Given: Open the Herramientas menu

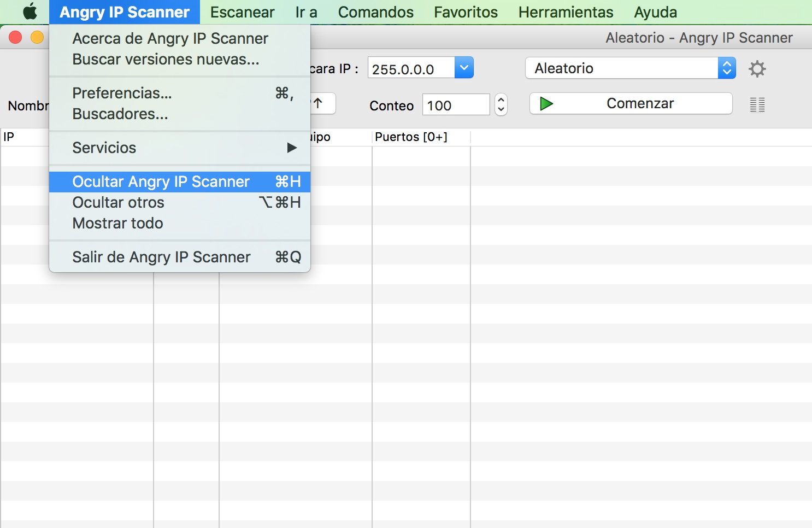Looking at the screenshot, I should tap(566, 12).
